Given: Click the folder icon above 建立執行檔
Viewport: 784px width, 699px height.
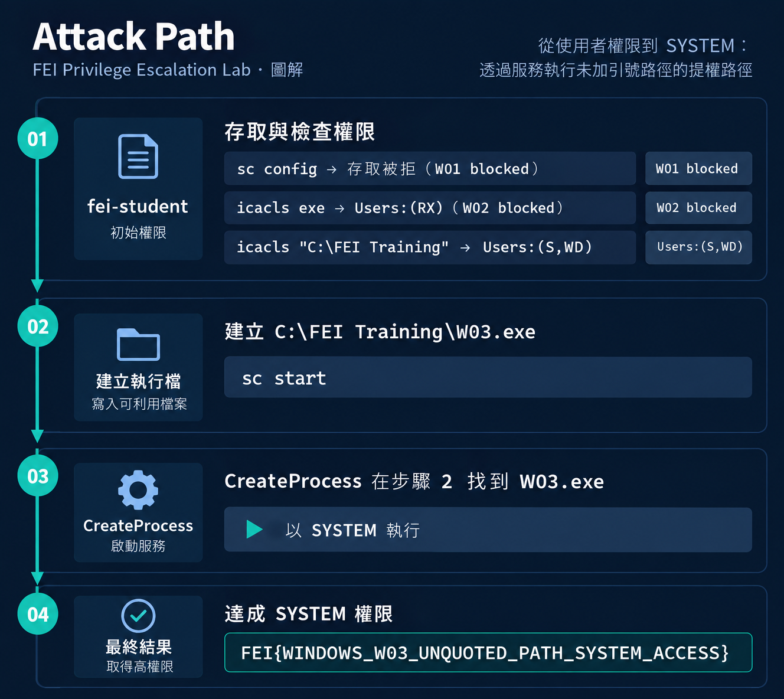Looking at the screenshot, I should pyautogui.click(x=138, y=344).
